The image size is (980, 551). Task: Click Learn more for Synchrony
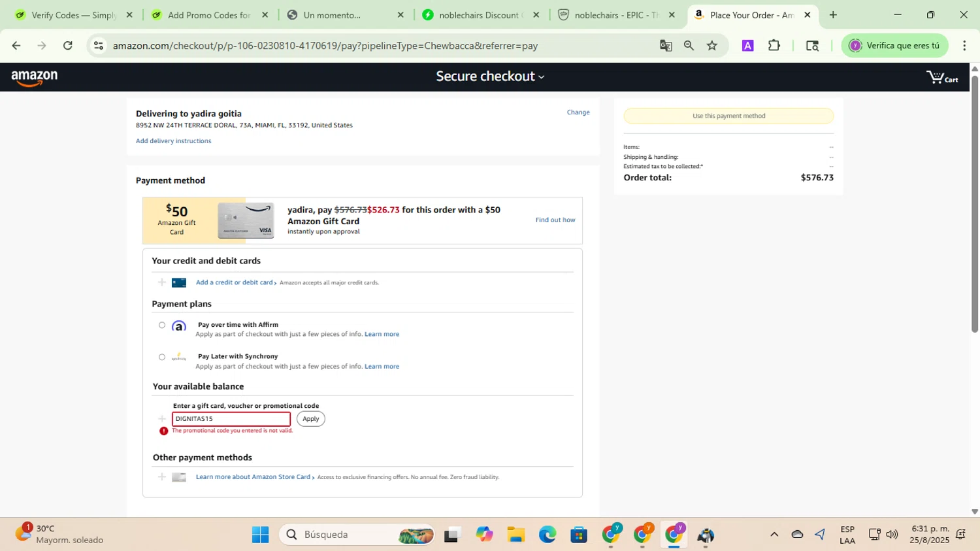tap(382, 366)
